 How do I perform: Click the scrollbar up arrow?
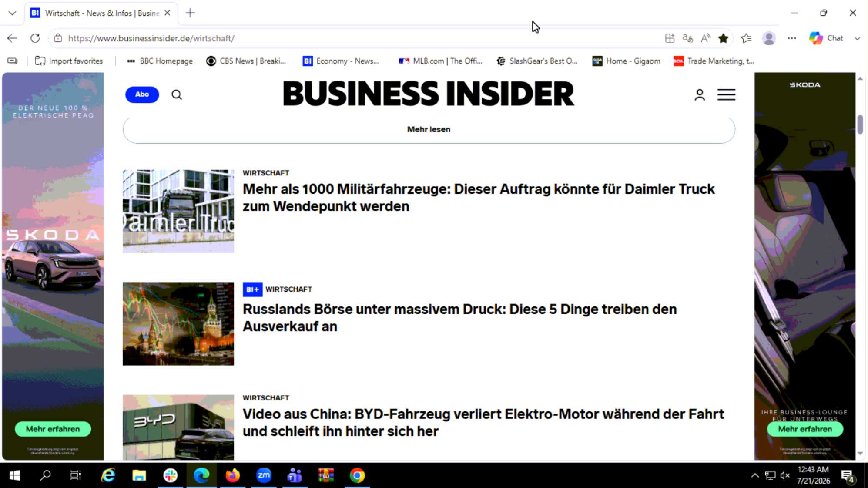[860, 79]
